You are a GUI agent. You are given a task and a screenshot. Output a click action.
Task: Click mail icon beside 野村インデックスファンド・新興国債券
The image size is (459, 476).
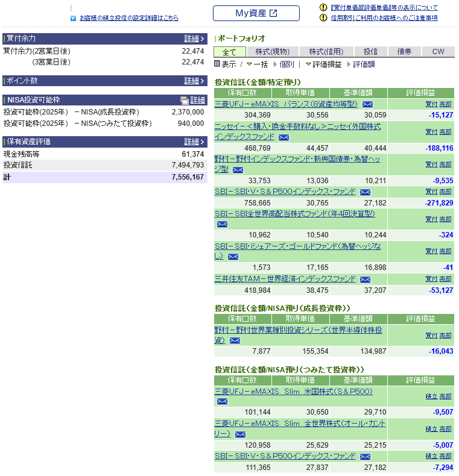pos(238,170)
